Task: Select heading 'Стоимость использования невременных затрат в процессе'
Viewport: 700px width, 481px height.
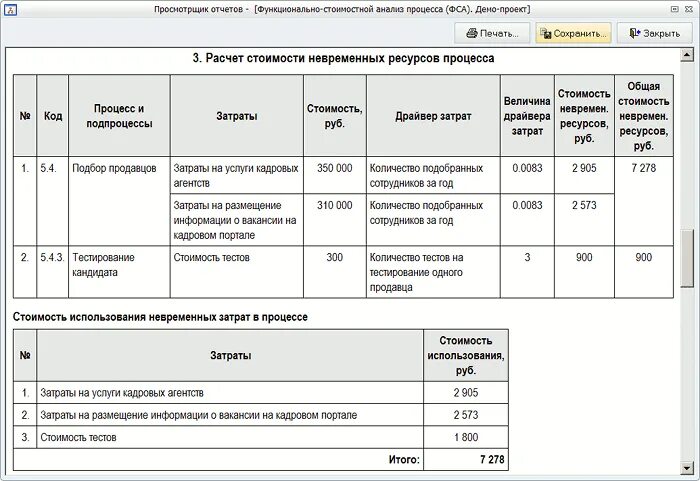Action: pos(160,317)
